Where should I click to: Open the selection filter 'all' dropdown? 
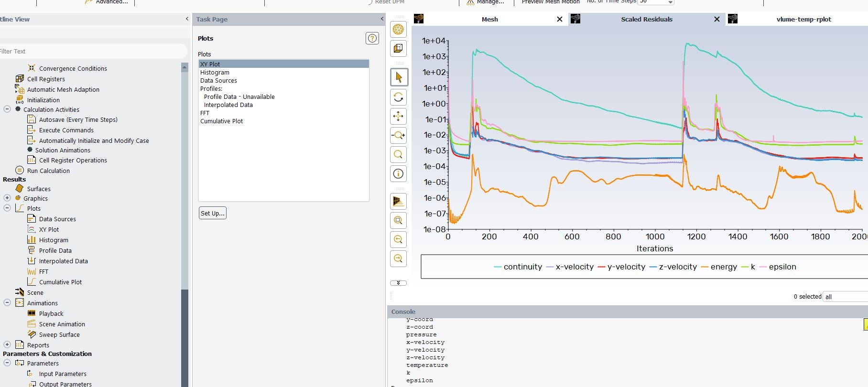click(845, 297)
